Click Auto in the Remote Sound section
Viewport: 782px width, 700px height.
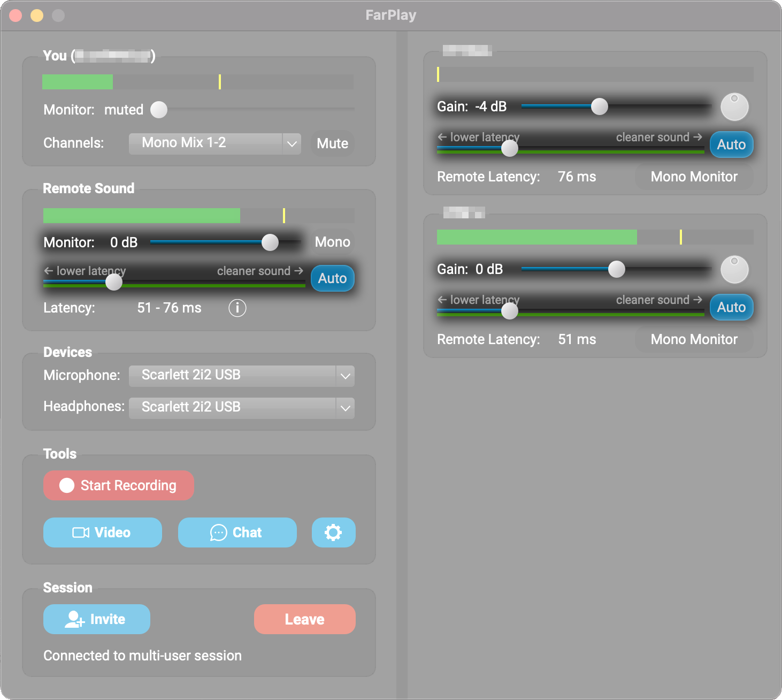pos(332,278)
